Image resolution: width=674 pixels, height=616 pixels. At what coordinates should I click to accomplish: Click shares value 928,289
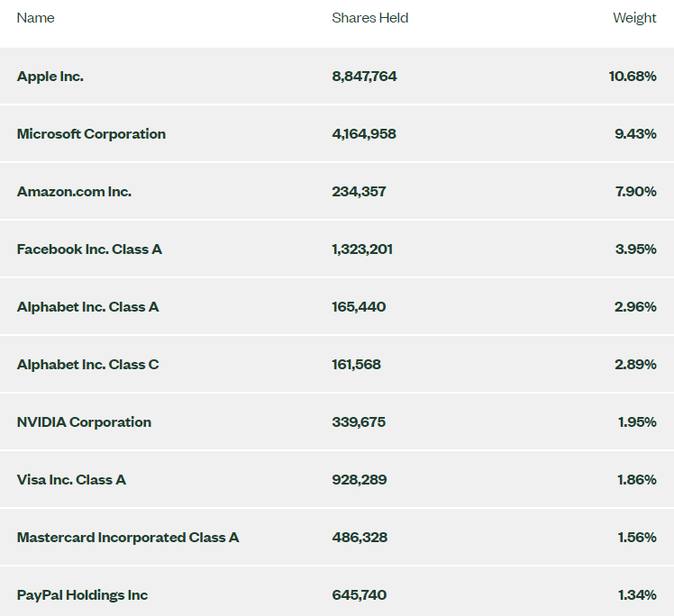[x=360, y=479]
